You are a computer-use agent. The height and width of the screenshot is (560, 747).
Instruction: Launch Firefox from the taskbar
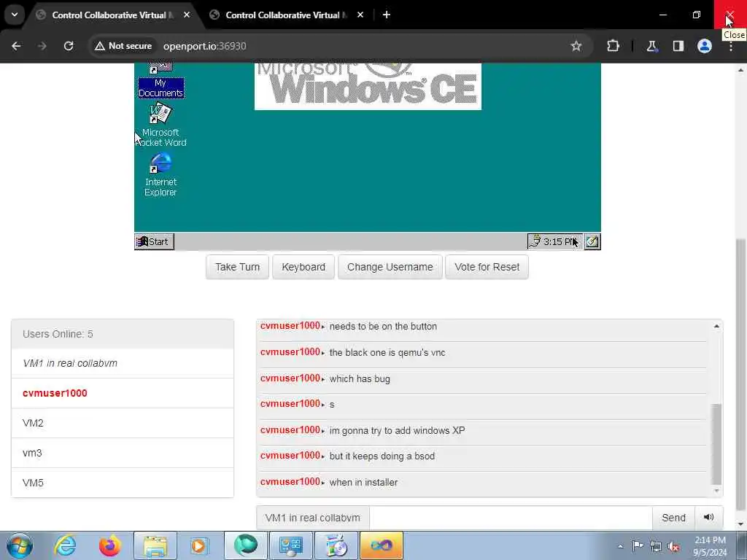[x=110, y=545]
